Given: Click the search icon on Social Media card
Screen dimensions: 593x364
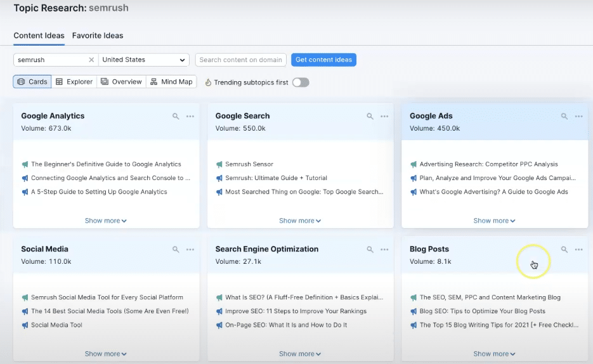Looking at the screenshot, I should pyautogui.click(x=176, y=249).
